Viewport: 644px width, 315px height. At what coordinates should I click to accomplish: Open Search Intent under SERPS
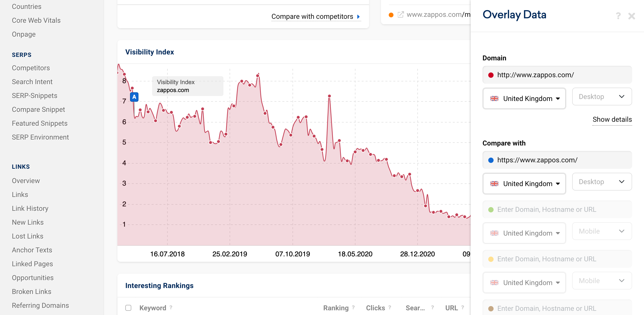pyautogui.click(x=32, y=82)
